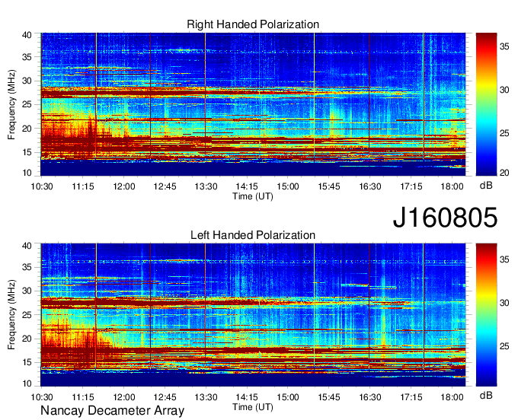Click the 12:00 time tick on Right Handed plot
518x420 pixels.
124,186
